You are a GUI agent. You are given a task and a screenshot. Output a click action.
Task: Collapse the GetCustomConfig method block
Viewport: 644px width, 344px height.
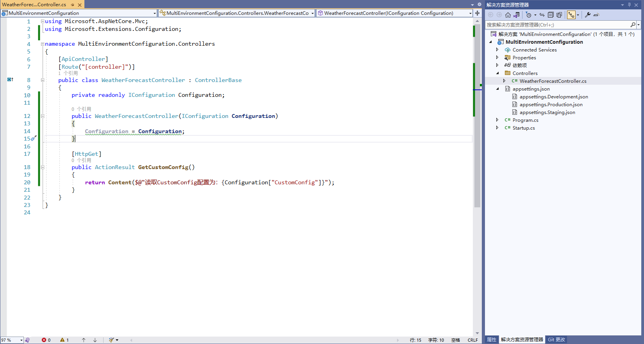pos(43,167)
